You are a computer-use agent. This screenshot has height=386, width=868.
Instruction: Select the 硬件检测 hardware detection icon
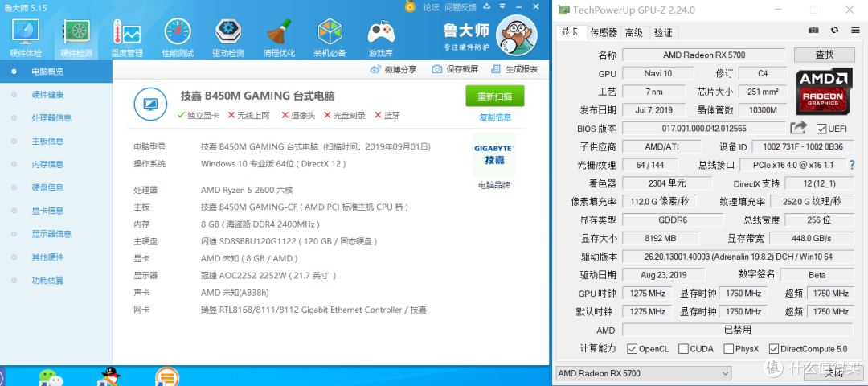click(x=76, y=33)
